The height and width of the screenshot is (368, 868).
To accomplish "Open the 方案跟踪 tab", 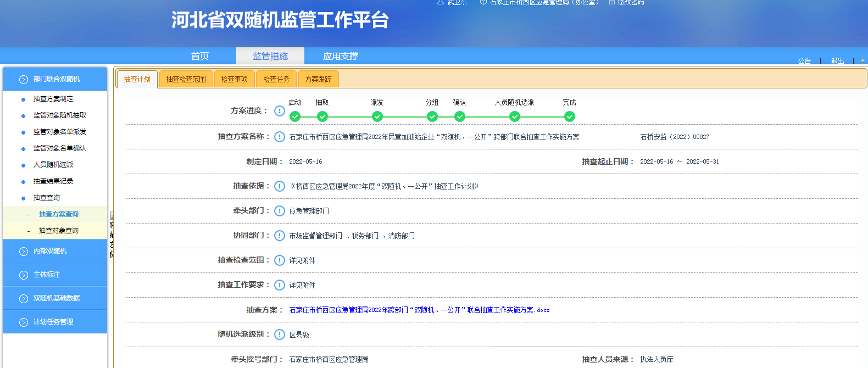I will coord(318,79).
